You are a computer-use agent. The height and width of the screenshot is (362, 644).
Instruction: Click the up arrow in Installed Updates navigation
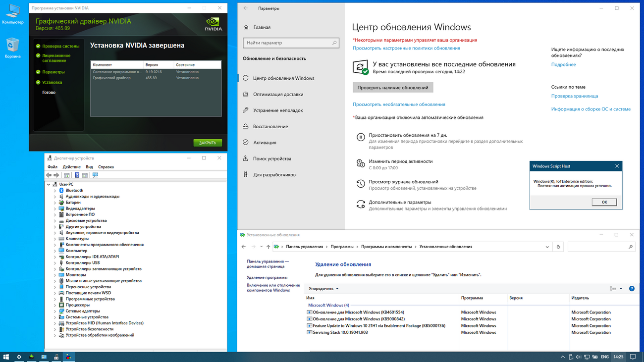click(x=268, y=247)
